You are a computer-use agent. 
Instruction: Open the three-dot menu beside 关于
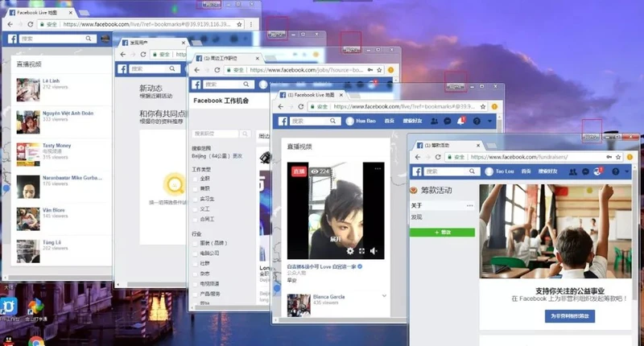(x=470, y=206)
